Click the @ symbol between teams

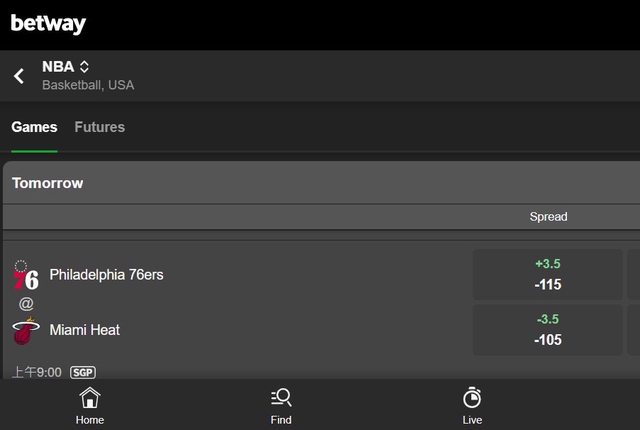(26, 303)
